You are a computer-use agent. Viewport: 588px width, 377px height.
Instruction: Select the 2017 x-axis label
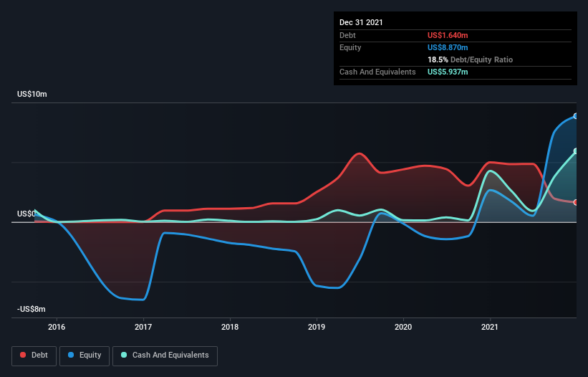click(x=143, y=327)
